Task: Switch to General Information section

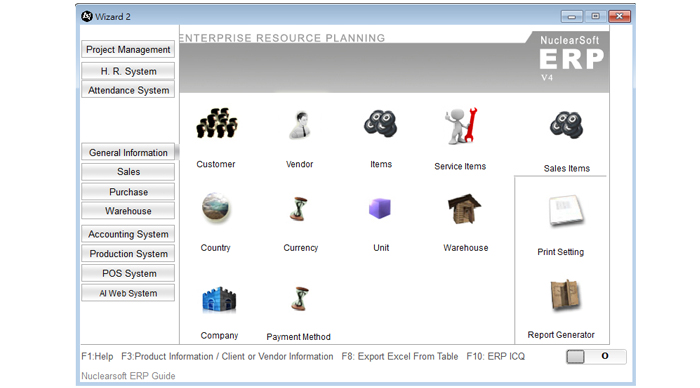Action: [x=128, y=153]
